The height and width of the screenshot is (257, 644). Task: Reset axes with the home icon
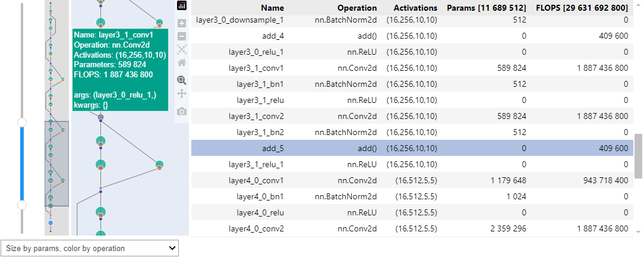point(182,62)
